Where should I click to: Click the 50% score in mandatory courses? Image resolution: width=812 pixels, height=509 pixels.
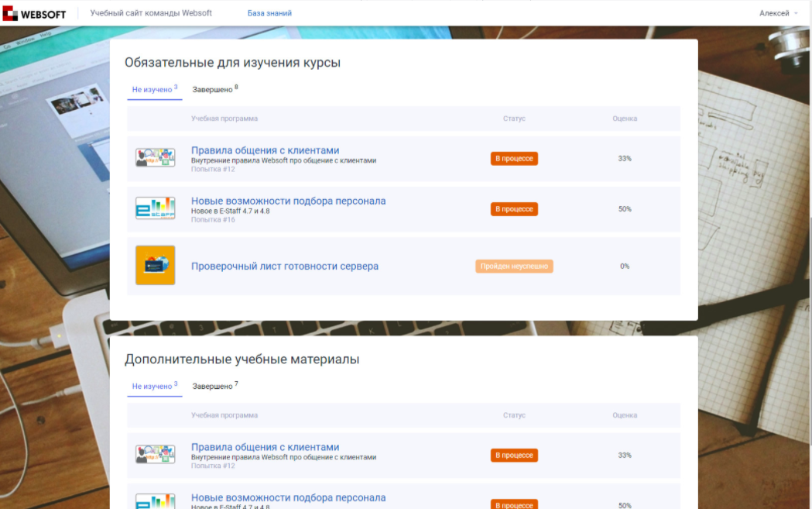point(625,209)
